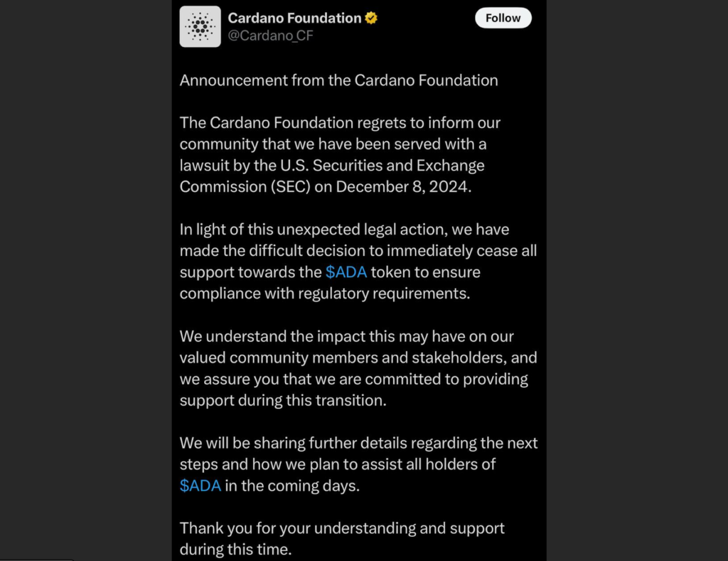
Task: Click the first line 'Announcement from the Cardano Foundation'
Action: click(x=338, y=80)
